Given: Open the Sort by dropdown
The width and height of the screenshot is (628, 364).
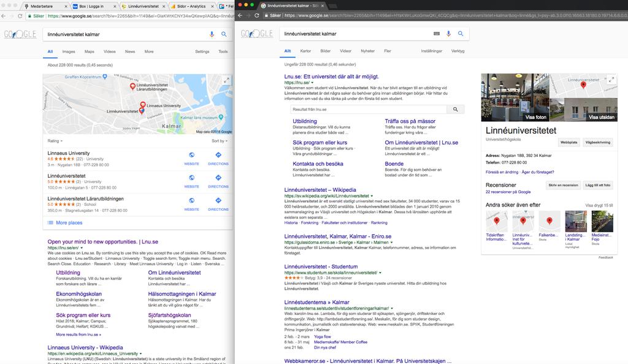Looking at the screenshot, I should (x=220, y=141).
